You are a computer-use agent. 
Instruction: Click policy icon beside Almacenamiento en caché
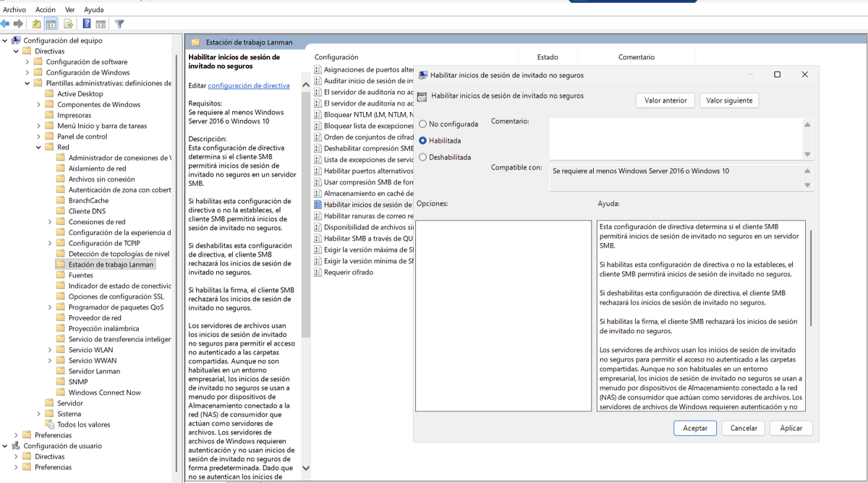pyautogui.click(x=318, y=194)
